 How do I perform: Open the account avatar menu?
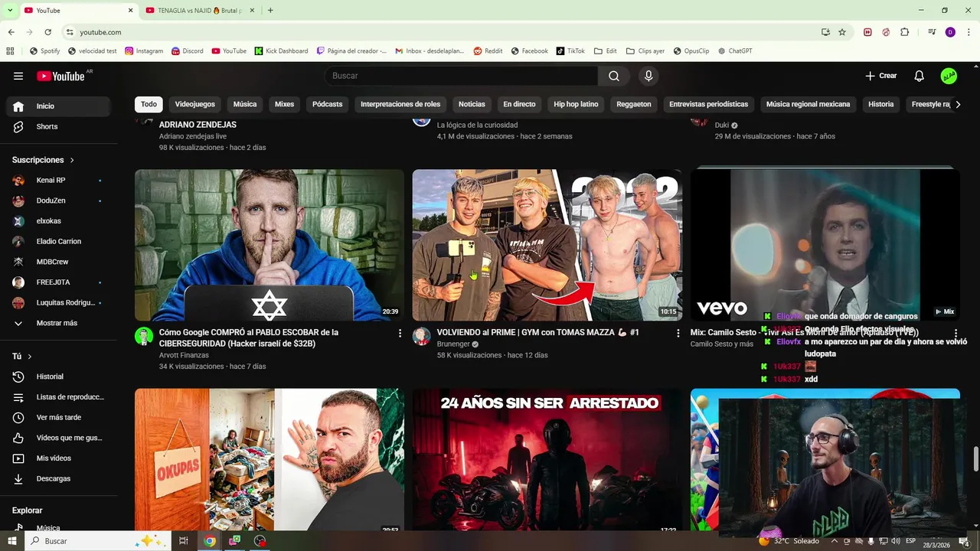coord(949,76)
